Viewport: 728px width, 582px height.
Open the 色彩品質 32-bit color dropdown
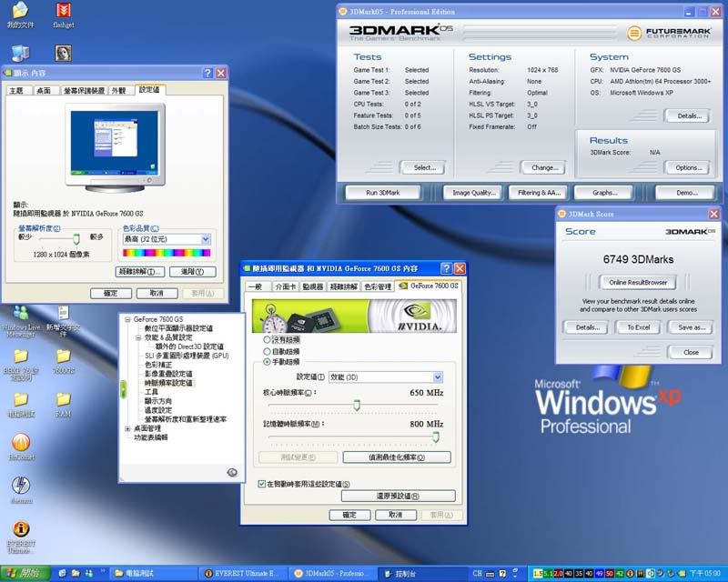(167, 239)
